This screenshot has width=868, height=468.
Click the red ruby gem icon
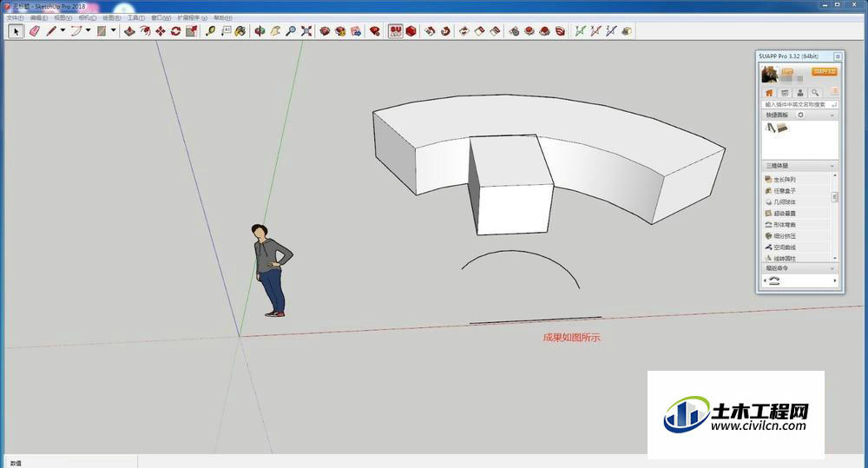pyautogui.click(x=375, y=31)
